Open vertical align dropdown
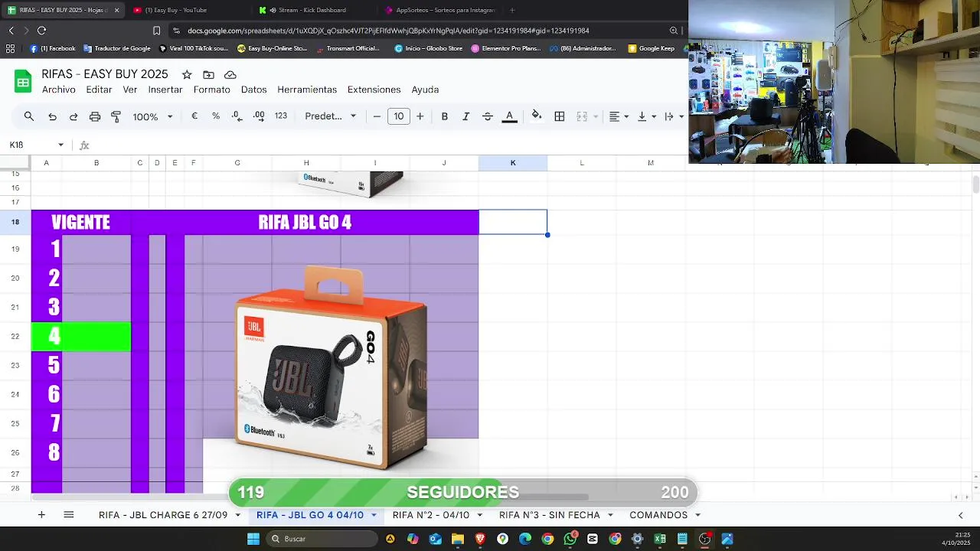This screenshot has height=551, width=980. click(x=647, y=116)
